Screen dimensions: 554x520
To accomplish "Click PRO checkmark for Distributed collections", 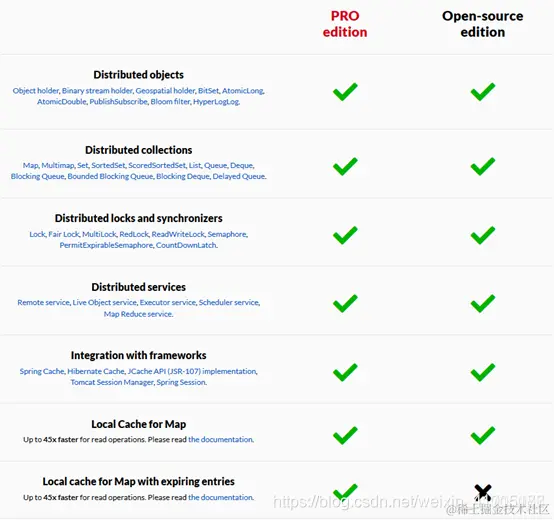I will pos(345,166).
